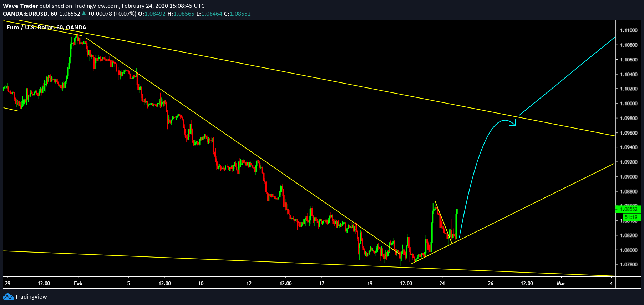The height and width of the screenshot is (305, 644).
Task: Click the OANDA:EURUSD, 60 symbol label
Action: pos(30,14)
